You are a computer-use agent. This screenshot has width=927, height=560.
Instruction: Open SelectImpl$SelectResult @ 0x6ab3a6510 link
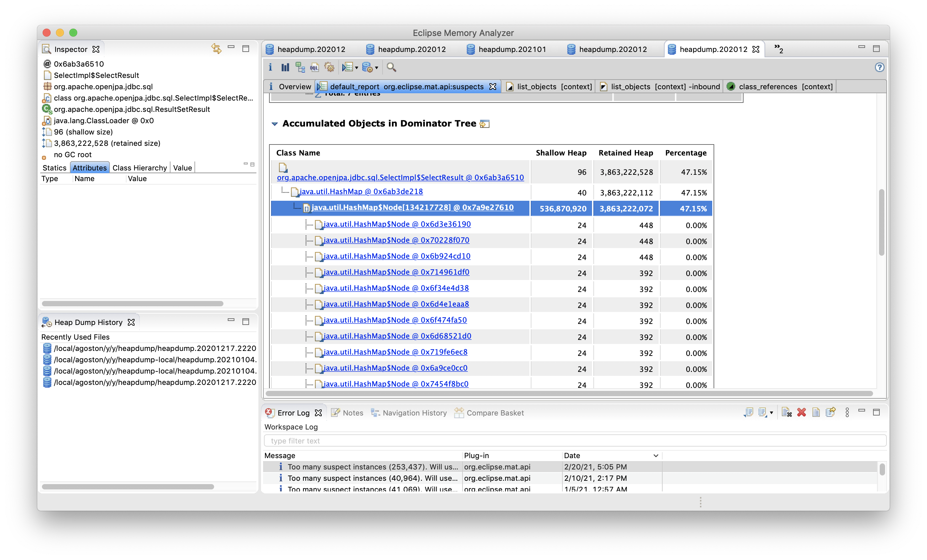400,177
